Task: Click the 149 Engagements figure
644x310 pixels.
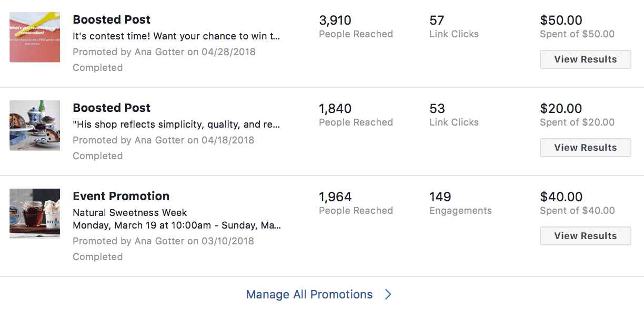Action: point(440,197)
